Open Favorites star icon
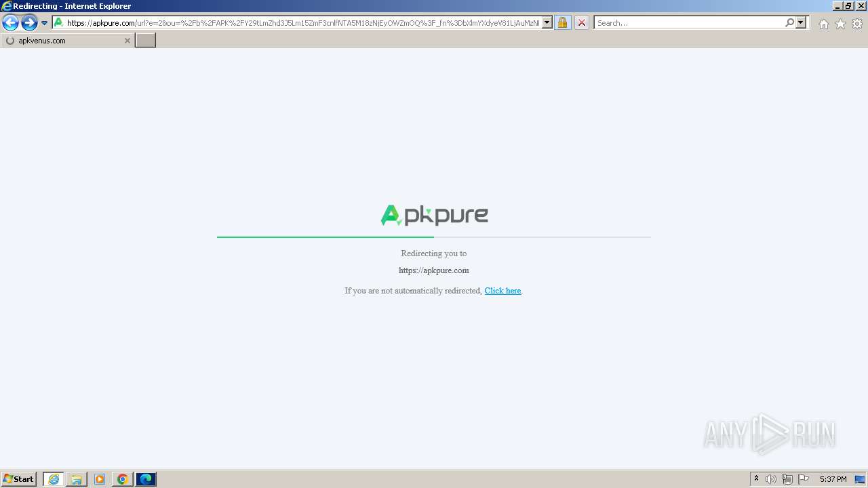Viewport: 868px width, 488px height. 840,24
